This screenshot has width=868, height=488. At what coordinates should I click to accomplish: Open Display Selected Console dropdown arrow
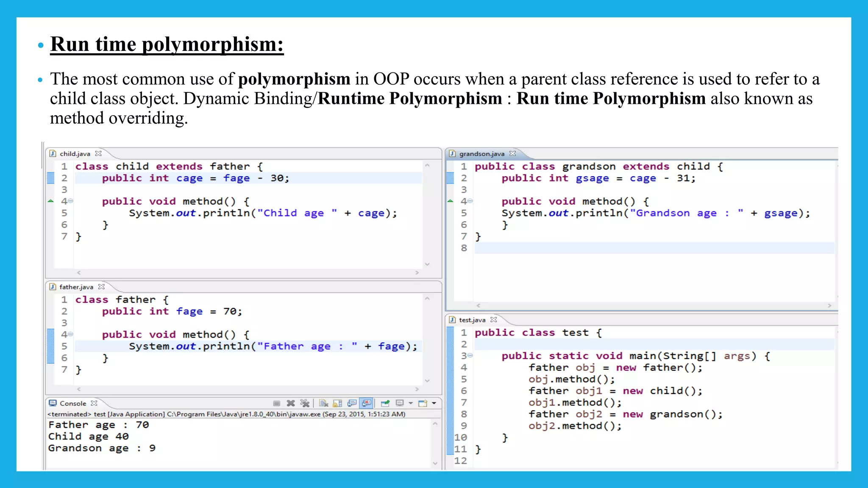pos(410,403)
